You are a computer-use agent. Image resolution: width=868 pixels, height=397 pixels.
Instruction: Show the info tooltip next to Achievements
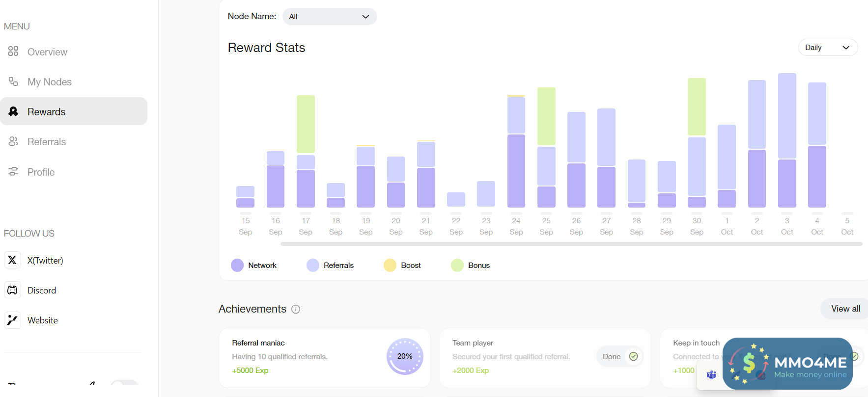(296, 309)
